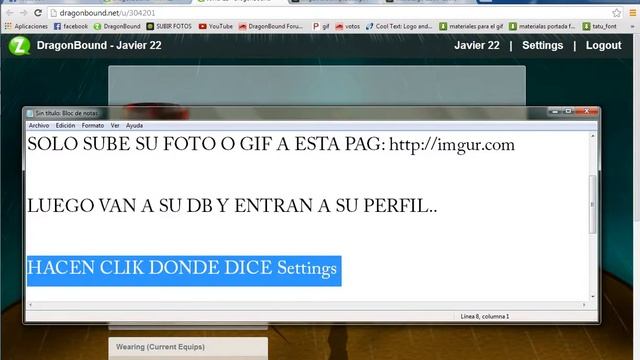Open the gif bookmark

321,26
